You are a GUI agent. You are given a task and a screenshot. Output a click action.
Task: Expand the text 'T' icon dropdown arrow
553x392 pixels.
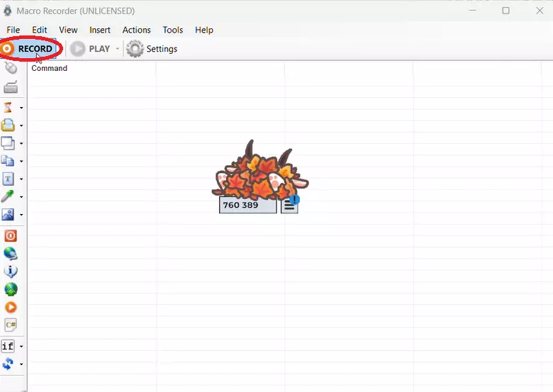click(21, 179)
